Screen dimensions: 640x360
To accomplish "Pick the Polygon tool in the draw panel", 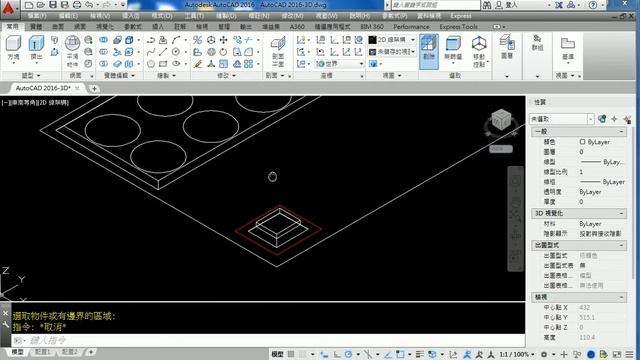I will tap(151, 64).
